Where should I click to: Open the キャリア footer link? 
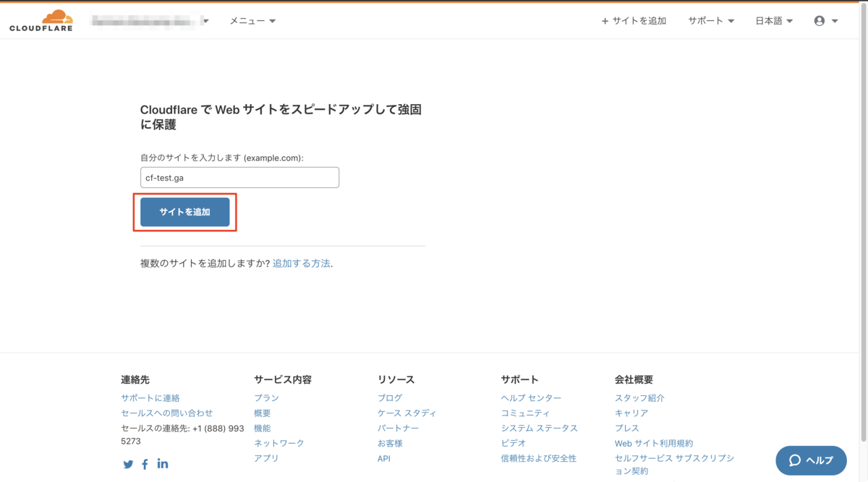click(631, 413)
